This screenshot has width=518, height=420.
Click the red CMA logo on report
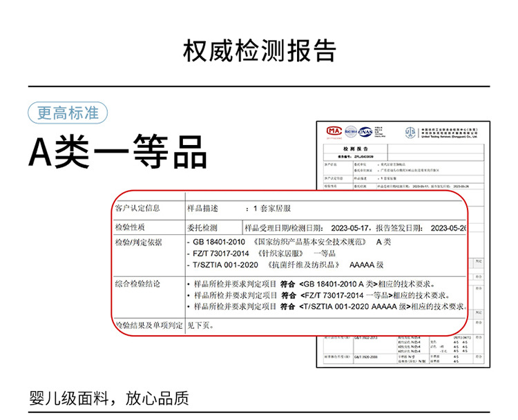pyautogui.click(x=334, y=131)
